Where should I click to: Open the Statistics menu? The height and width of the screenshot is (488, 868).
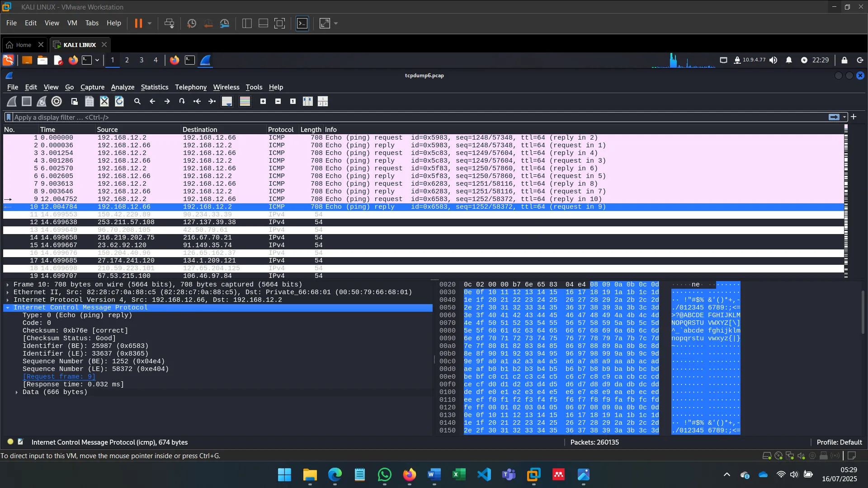click(x=155, y=87)
